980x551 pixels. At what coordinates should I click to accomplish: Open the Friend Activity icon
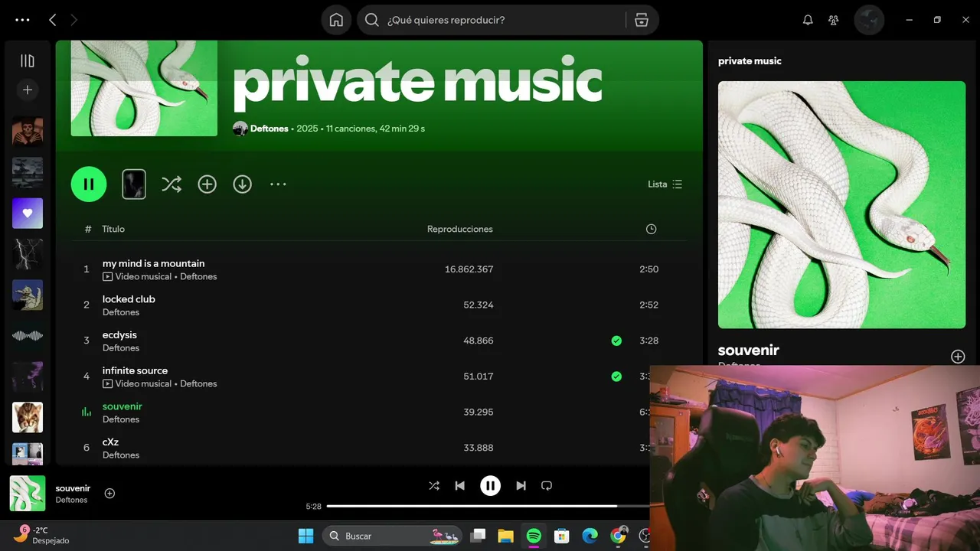(x=834, y=20)
